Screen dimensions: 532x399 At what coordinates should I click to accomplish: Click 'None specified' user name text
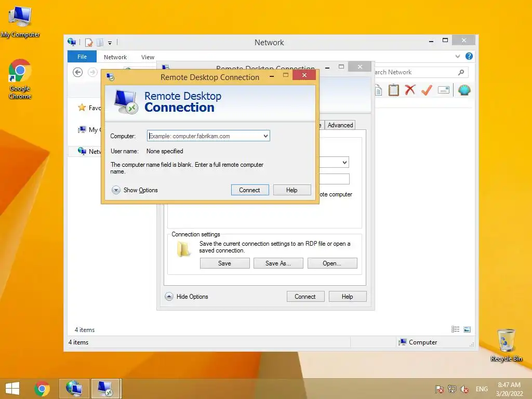[x=165, y=151]
